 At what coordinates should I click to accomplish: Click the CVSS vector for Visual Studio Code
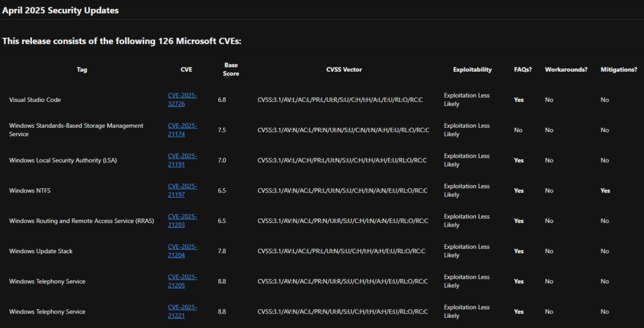point(340,100)
